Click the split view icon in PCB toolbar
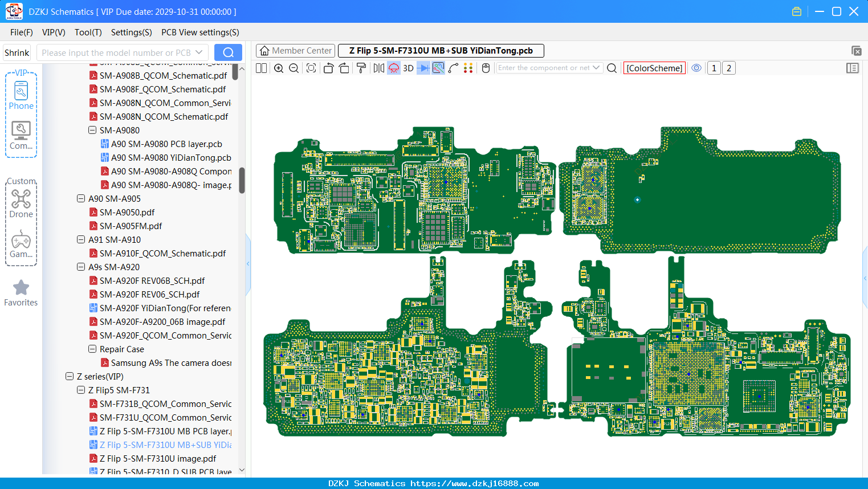Viewport: 868px width, 489px height. tap(261, 68)
